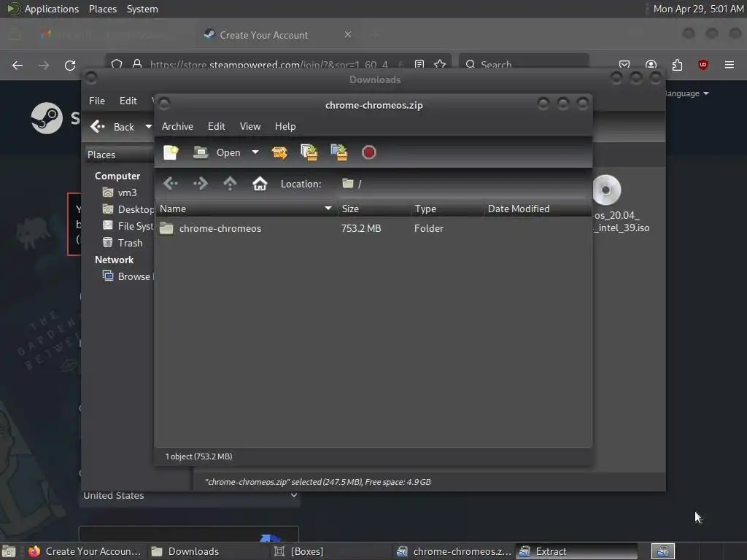The width and height of the screenshot is (747, 560).
Task: Expand the Back history dropdown arrow
Action: click(x=149, y=127)
